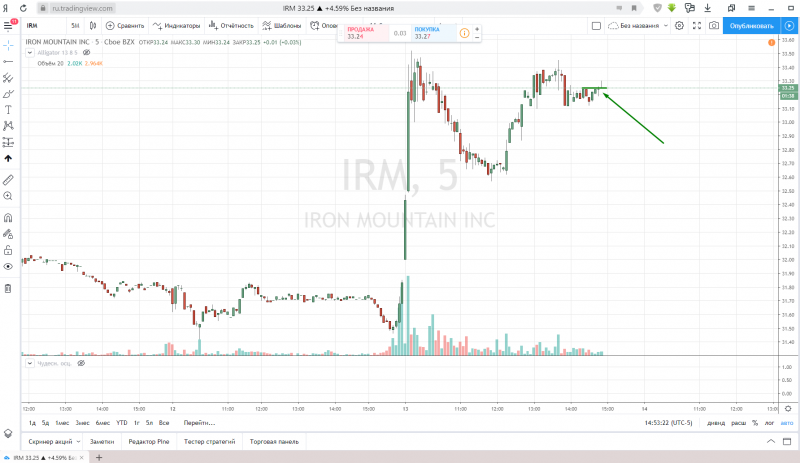Click the IRM symbol search field
Screen dimensions: 800x463
45,26
